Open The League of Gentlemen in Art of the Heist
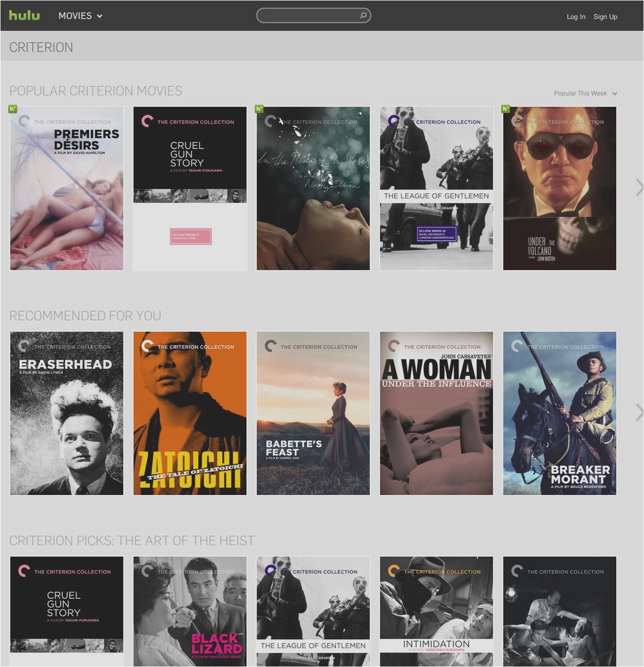The height and width of the screenshot is (667, 644). [313, 612]
